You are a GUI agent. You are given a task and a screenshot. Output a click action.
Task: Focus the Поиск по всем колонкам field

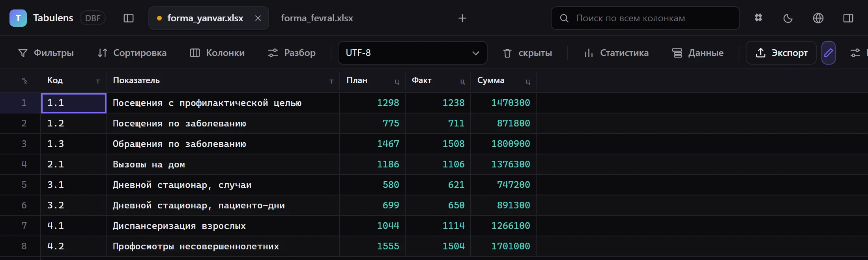pyautogui.click(x=645, y=18)
